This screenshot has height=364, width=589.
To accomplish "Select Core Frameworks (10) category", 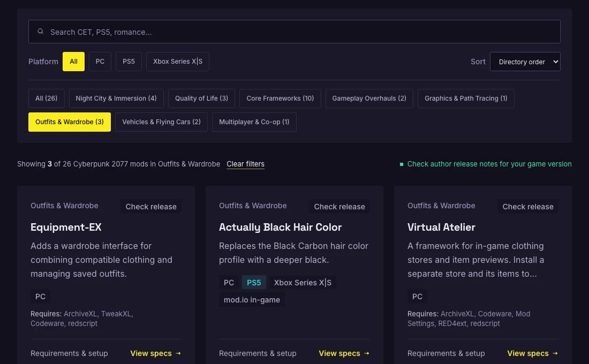I will pos(280,98).
